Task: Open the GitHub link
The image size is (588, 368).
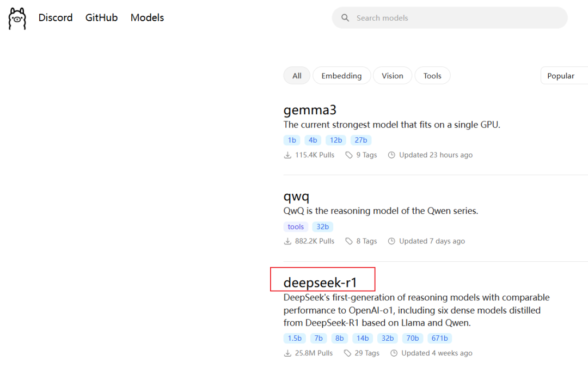Action: tap(101, 17)
